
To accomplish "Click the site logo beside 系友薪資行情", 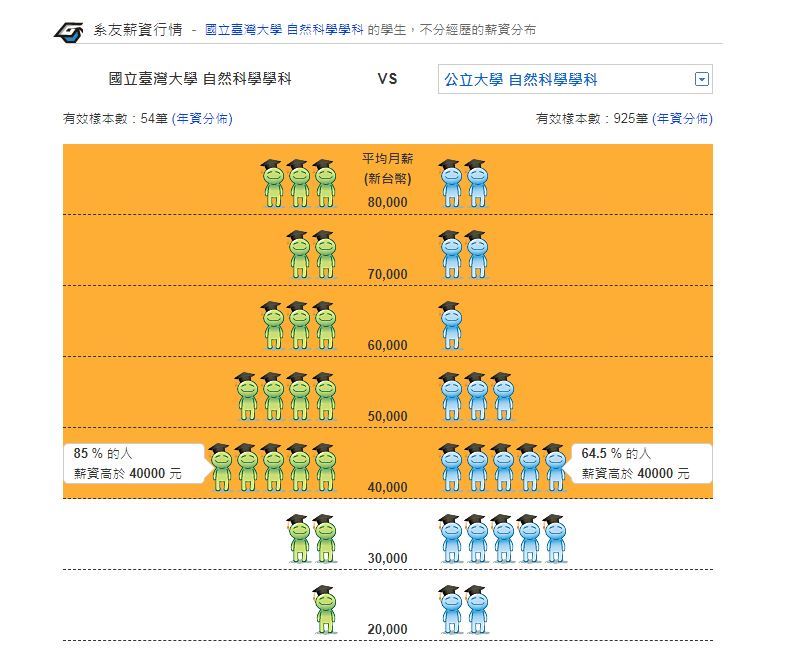I will tap(69, 32).
